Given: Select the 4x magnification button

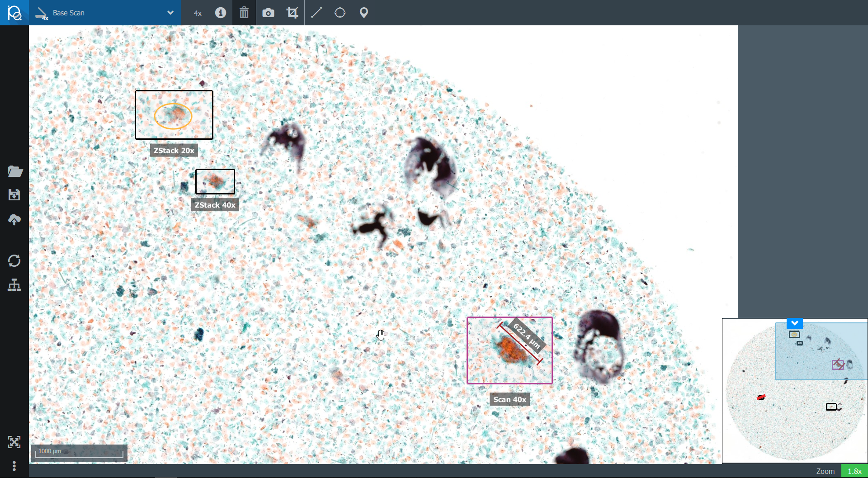Looking at the screenshot, I should coord(198,13).
